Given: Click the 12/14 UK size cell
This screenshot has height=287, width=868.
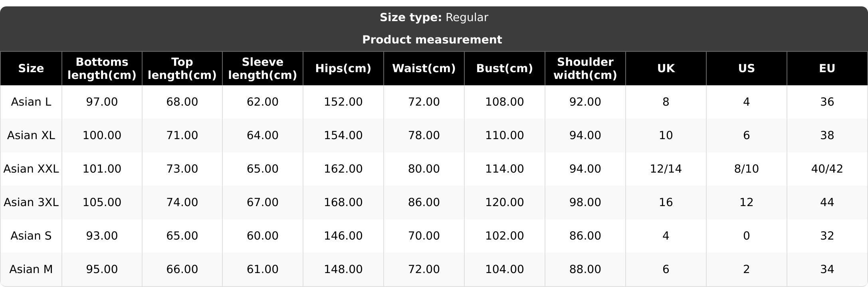Looking at the screenshot, I should coord(666,169).
